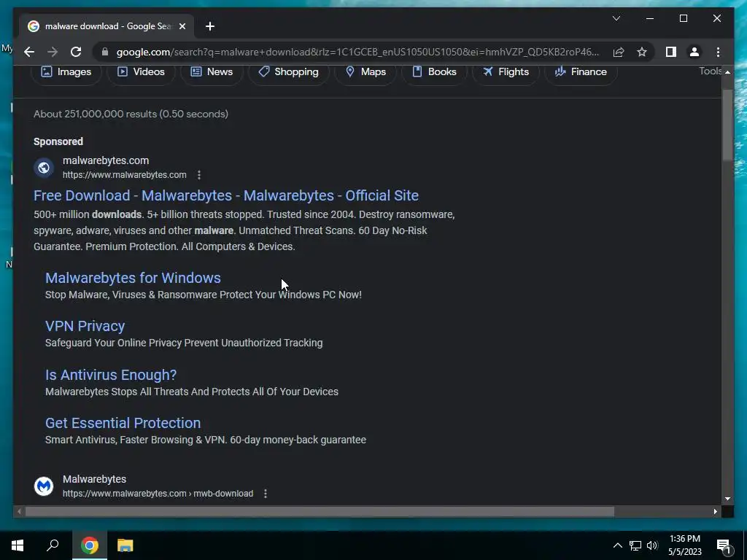The height and width of the screenshot is (560, 747).
Task: Click the scroll left arrow at the bottom
Action: pos(19,511)
